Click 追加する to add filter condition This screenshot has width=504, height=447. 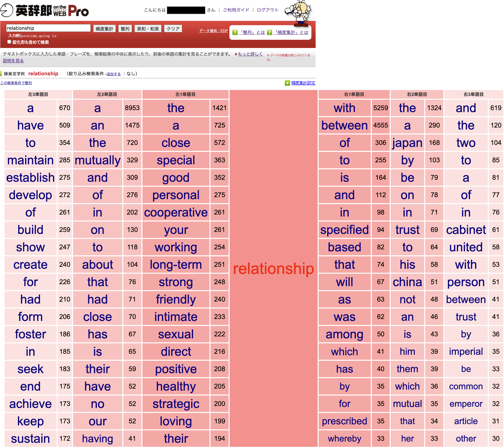[x=114, y=74]
